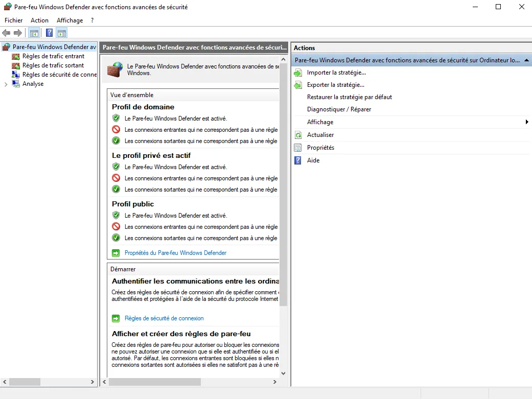The height and width of the screenshot is (399, 532).
Task: Click the Importer la stratégie green arrow icon
Action: click(x=298, y=73)
